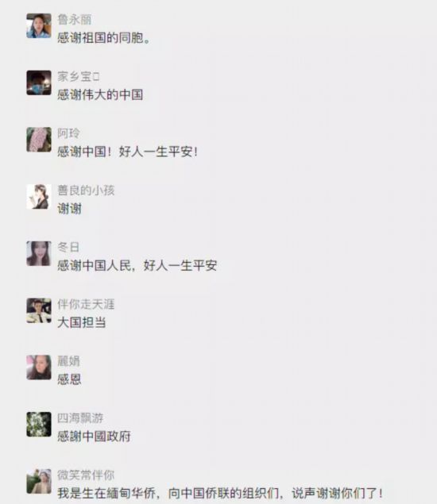437x504 pixels.
Task: Click the username 微笑常伴你
Action: pos(86,475)
